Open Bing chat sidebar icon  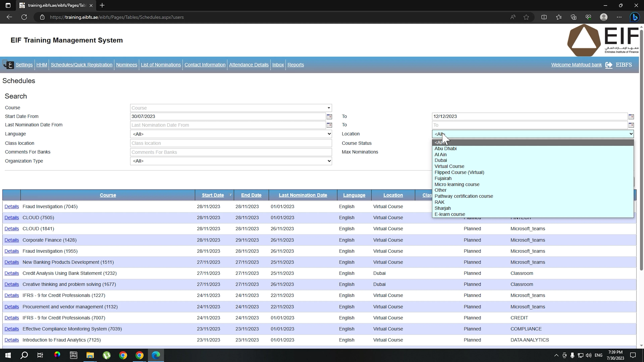(634, 17)
